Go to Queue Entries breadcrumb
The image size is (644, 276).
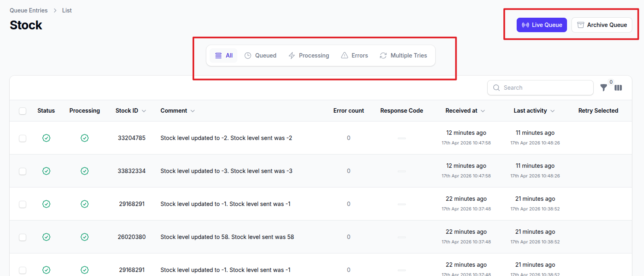29,10
